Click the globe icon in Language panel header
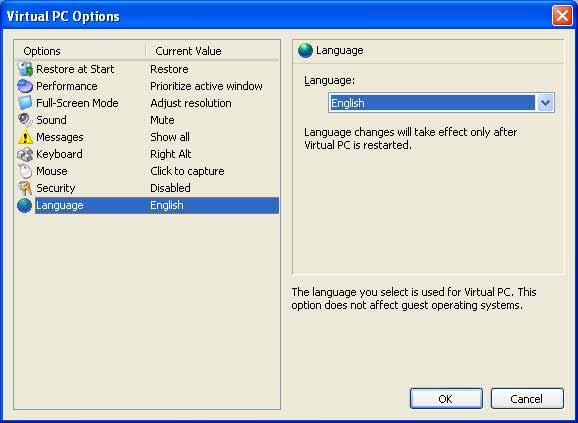The width and height of the screenshot is (578, 423). [x=305, y=50]
